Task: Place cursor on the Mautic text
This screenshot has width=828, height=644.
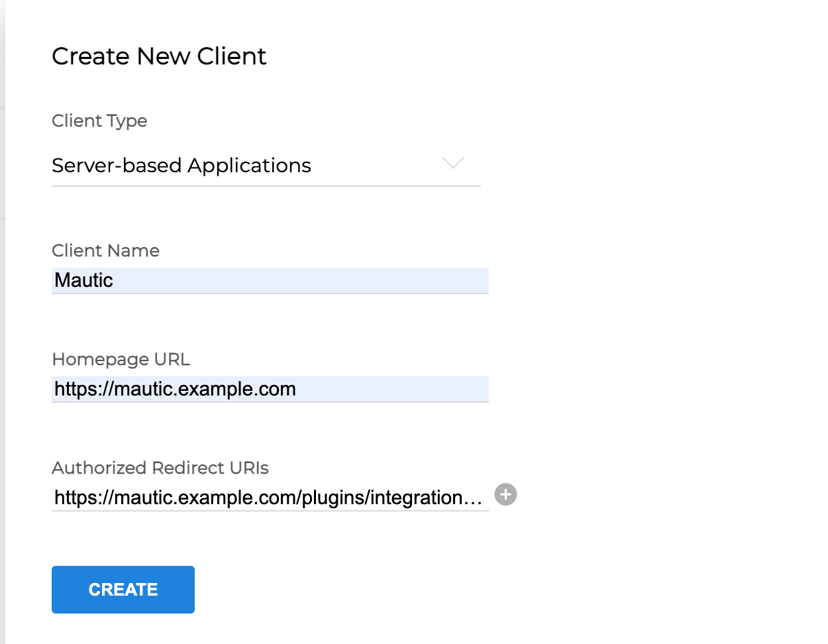Action: (x=83, y=280)
